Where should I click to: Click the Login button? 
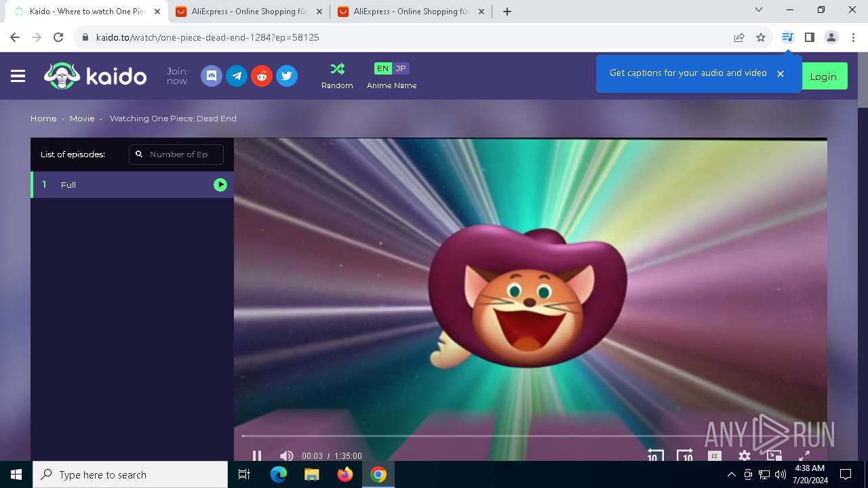(x=823, y=77)
